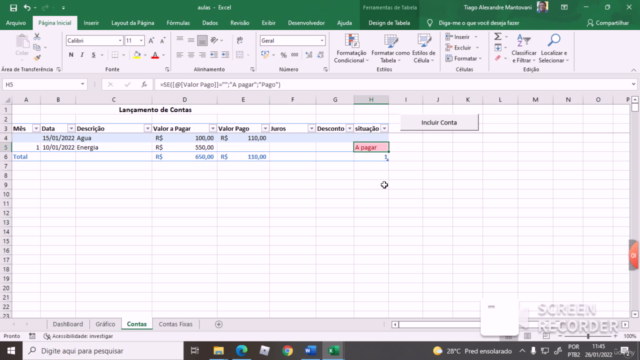Viewport: 640px width, 360px height.
Task: Open Formatar como Tabela gallery
Action: (x=391, y=49)
